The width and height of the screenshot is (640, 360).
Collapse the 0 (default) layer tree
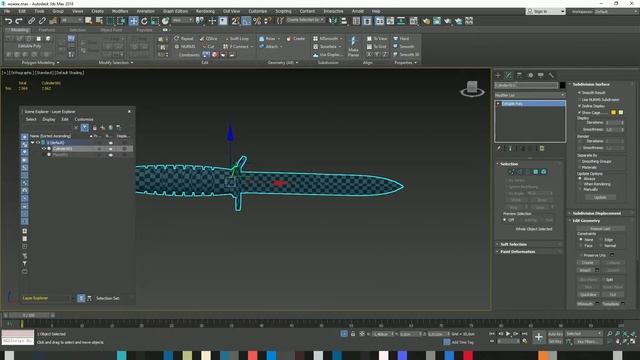pyautogui.click(x=32, y=143)
